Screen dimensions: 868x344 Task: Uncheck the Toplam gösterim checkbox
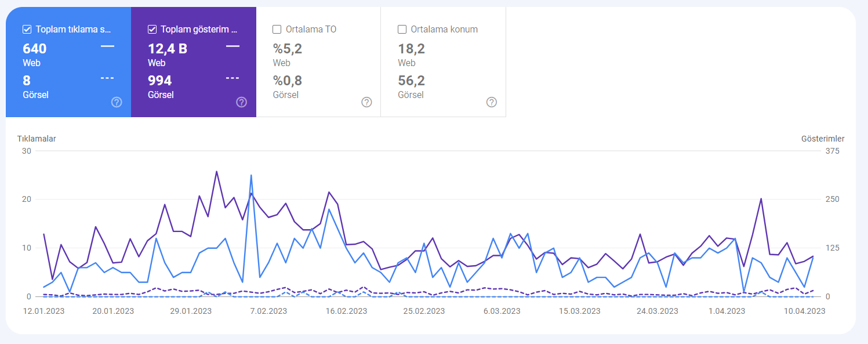(152, 29)
